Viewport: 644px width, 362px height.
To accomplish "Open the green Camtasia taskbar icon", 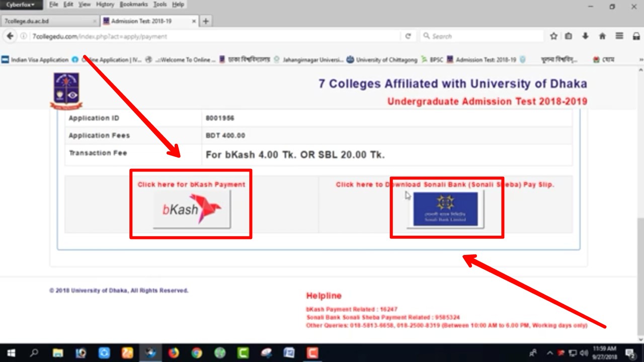I will [x=243, y=353].
